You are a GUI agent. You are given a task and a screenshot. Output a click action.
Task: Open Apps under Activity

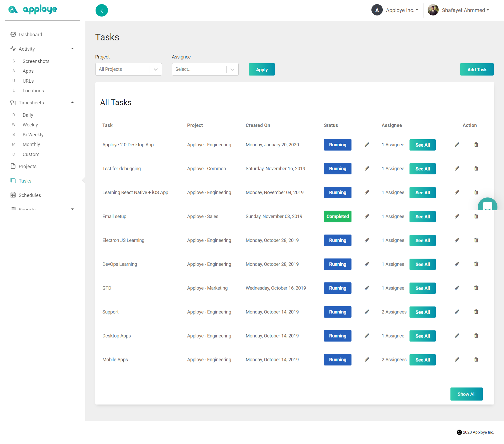coord(28,71)
